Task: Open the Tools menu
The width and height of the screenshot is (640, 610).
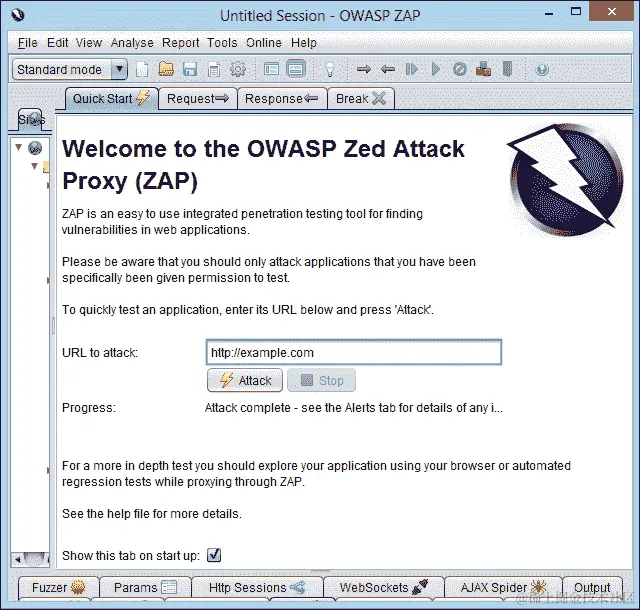Action: click(222, 43)
